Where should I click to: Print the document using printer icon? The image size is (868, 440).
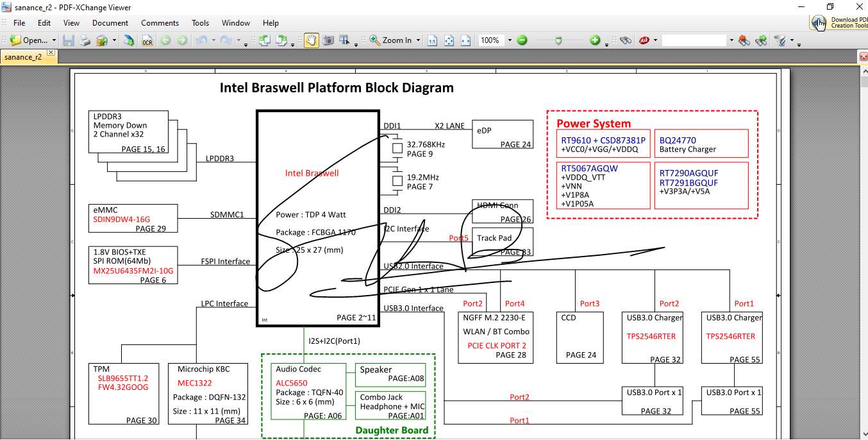point(85,40)
